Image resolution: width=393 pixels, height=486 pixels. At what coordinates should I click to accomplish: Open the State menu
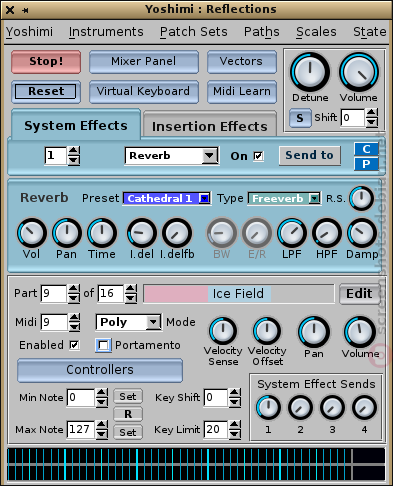tap(369, 32)
